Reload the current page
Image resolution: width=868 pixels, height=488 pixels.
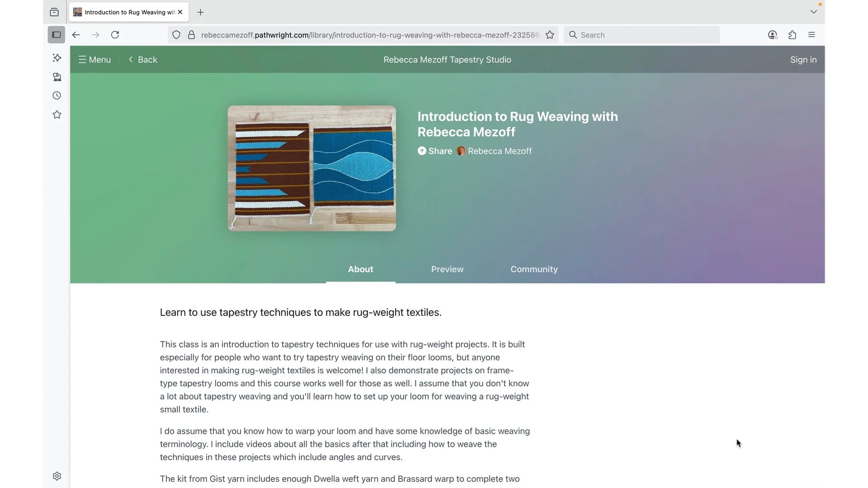[115, 35]
